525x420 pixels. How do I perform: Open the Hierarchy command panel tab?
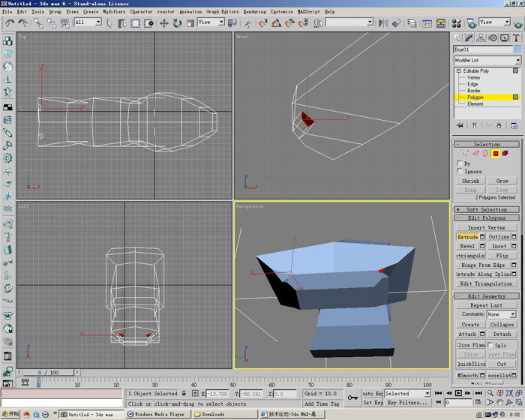tap(479, 37)
